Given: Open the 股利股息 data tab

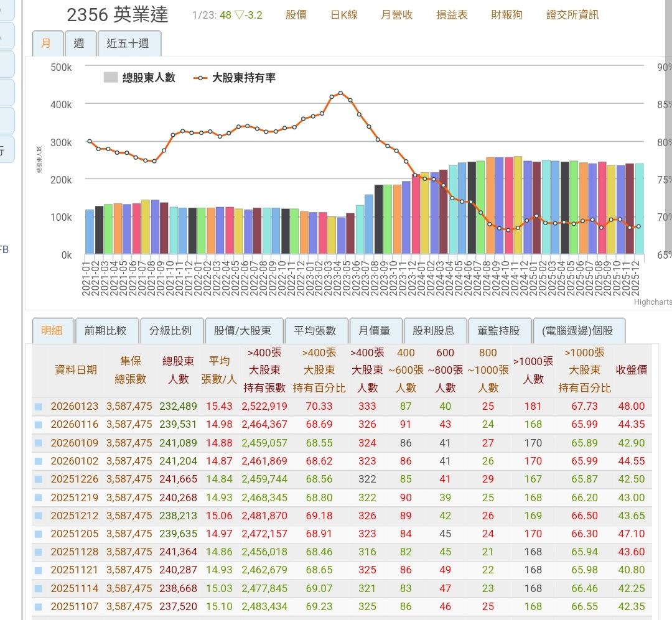Looking at the screenshot, I should [436, 331].
